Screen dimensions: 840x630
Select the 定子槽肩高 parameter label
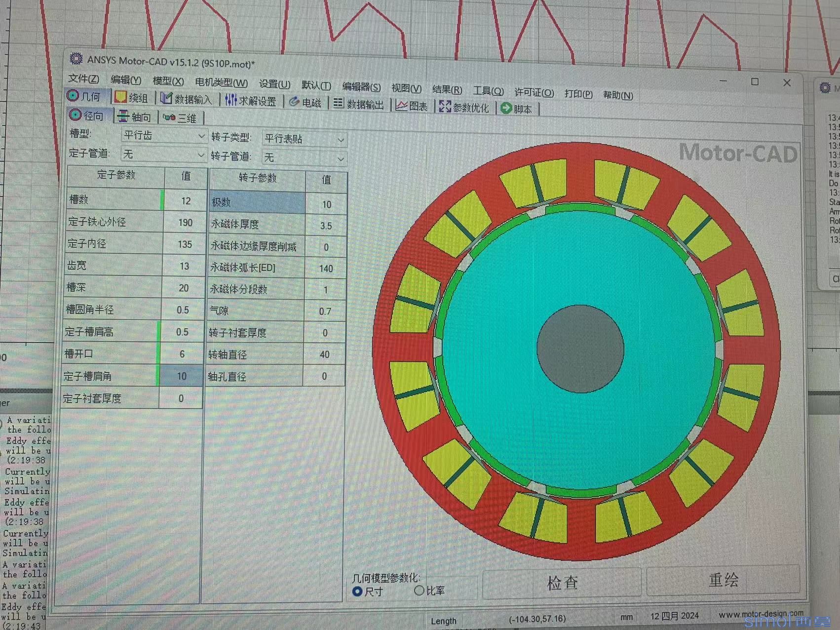coord(112,332)
